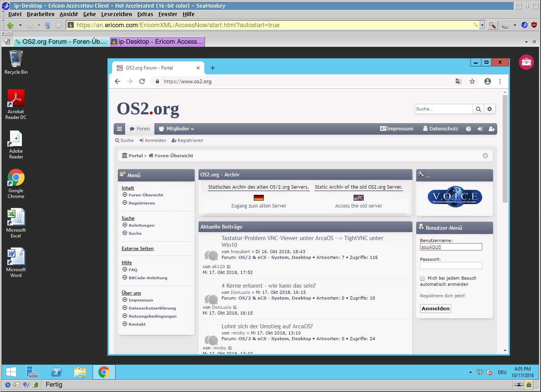
Task: Click Chrome back arrow
Action: coord(117,81)
